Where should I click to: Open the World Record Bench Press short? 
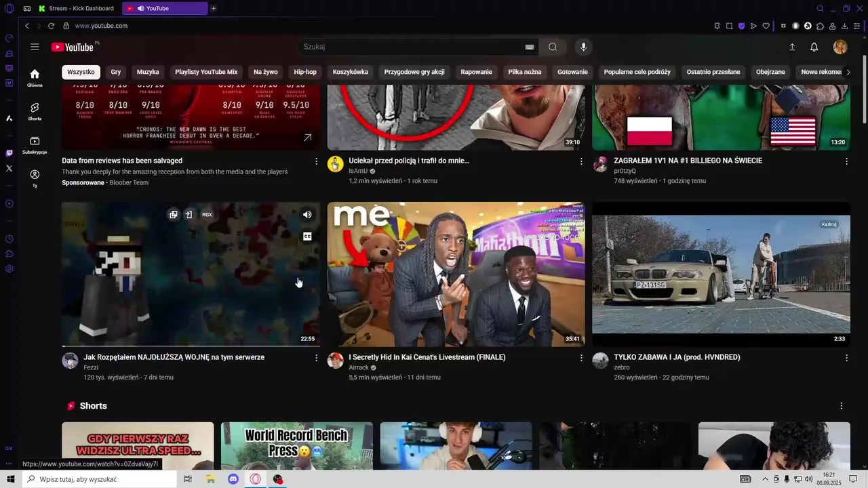(297, 445)
